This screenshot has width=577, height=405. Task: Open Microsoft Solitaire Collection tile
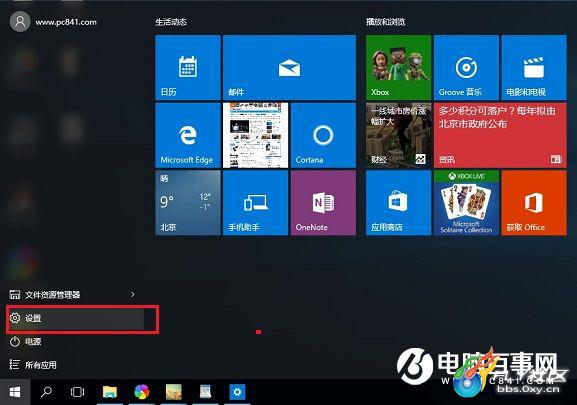pos(466,203)
